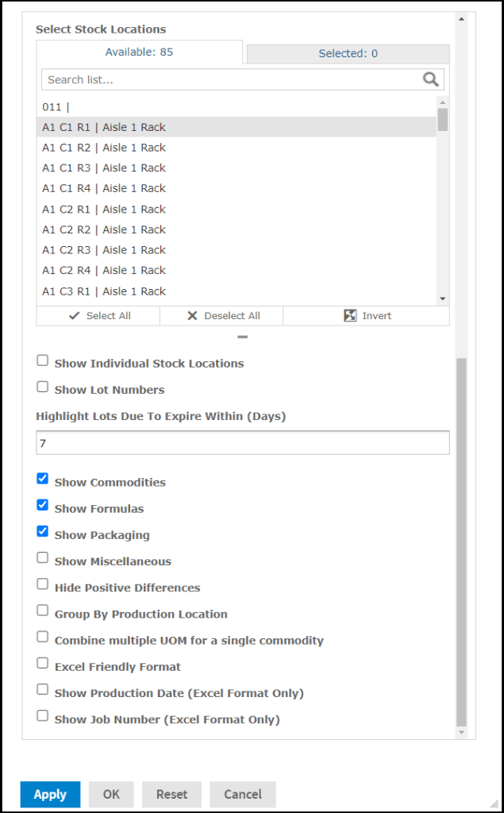504x813 pixels.
Task: Click the Select All checkmark button
Action: (98, 316)
